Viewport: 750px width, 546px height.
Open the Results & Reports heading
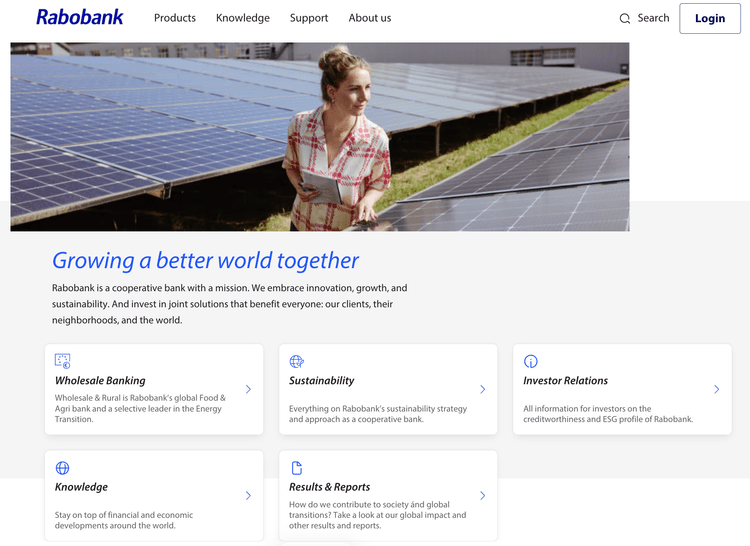click(329, 487)
